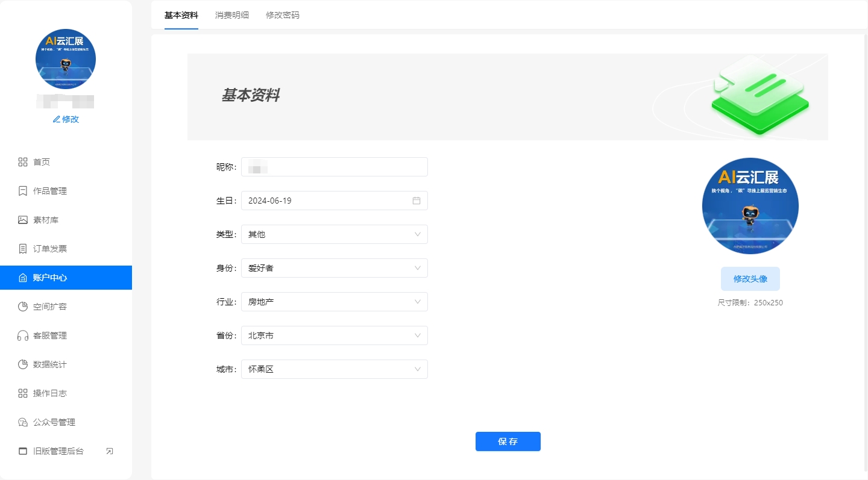
Task: Expand the 身份 identity dropdown
Action: 417,268
